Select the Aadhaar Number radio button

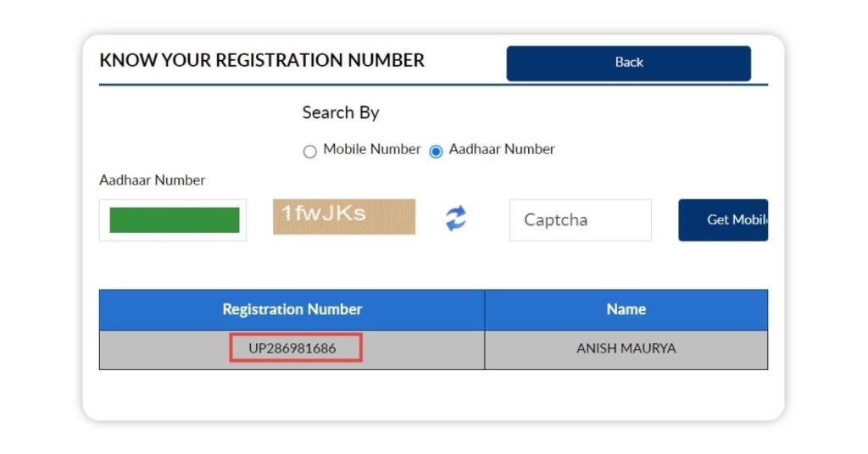pyautogui.click(x=436, y=152)
